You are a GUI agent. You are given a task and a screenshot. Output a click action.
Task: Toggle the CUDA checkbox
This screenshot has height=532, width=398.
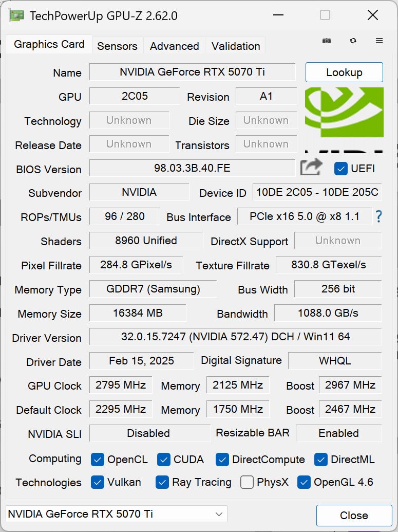click(x=163, y=460)
